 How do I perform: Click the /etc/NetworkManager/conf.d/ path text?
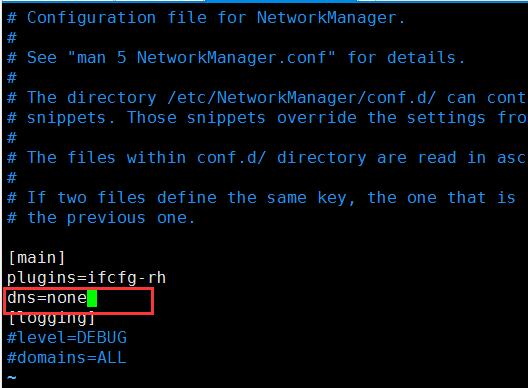[301, 98]
